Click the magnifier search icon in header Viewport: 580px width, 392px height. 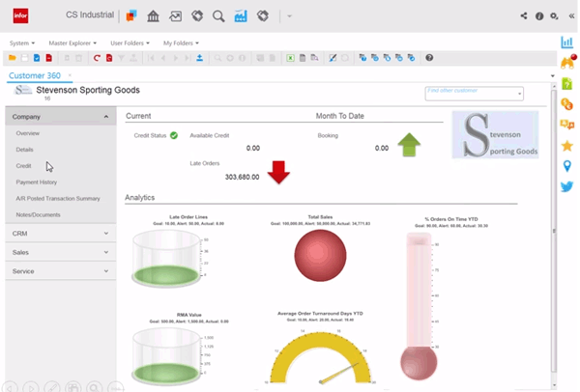[218, 15]
